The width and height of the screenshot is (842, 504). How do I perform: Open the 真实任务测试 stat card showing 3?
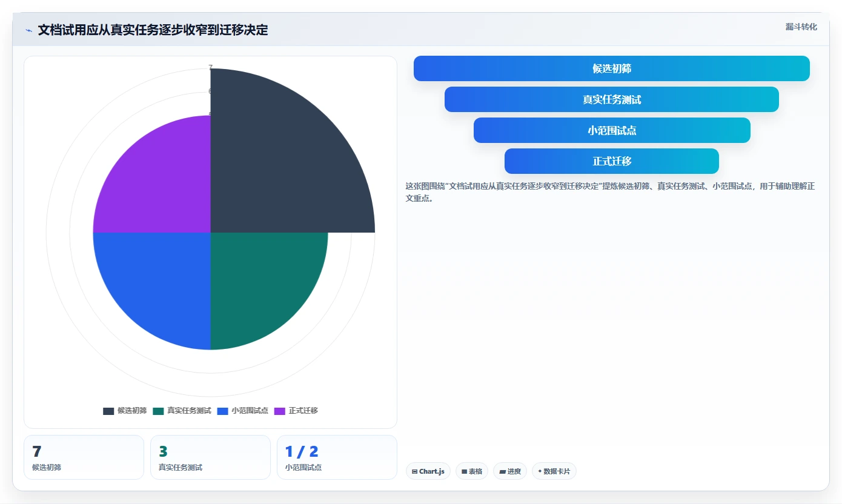[x=210, y=457]
